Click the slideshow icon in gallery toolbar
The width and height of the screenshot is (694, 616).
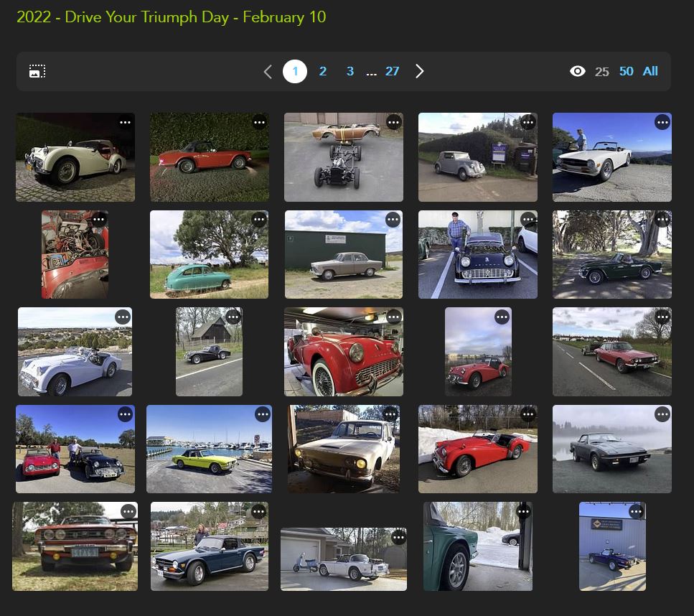click(x=37, y=71)
